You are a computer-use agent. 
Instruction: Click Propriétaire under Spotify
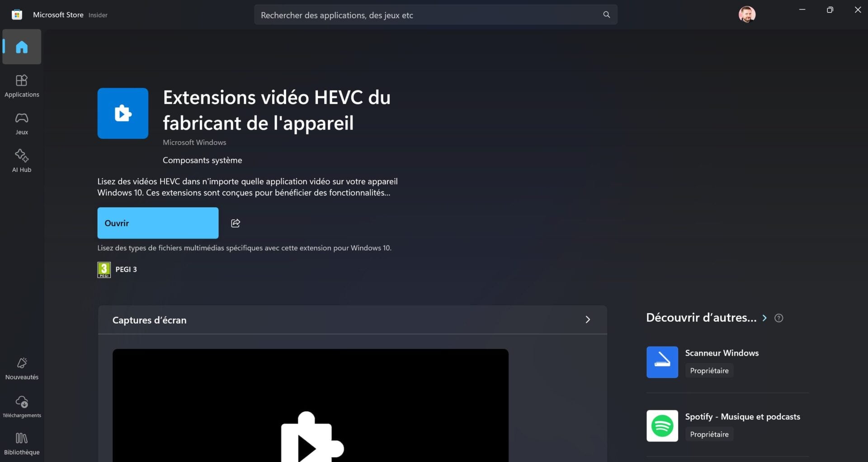coord(709,434)
